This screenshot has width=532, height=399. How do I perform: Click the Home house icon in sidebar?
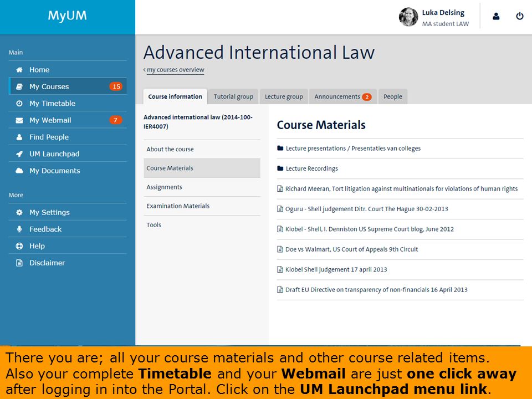coord(19,70)
